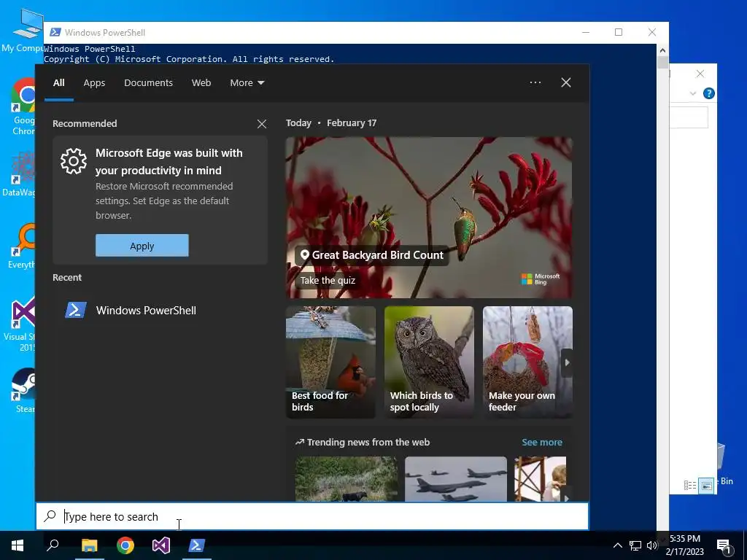The height and width of the screenshot is (560, 747).
Task: Launch Google Chrome from taskbar
Action: point(125,545)
